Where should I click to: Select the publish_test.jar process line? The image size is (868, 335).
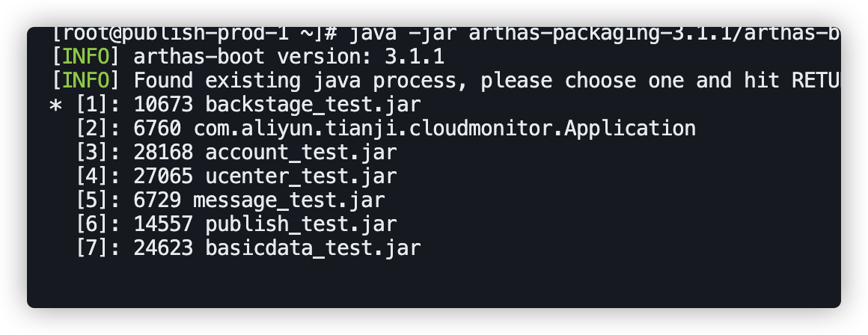[x=236, y=224]
